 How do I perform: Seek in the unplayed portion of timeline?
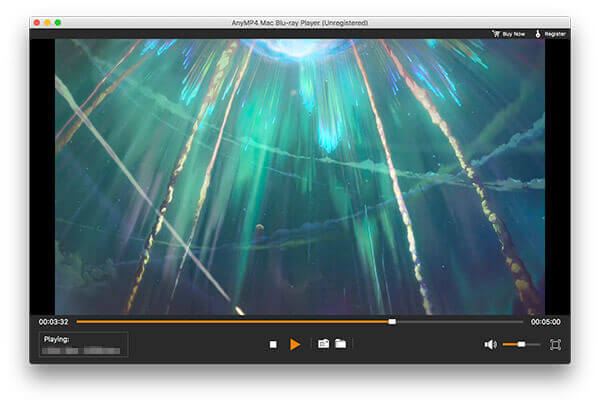click(459, 322)
